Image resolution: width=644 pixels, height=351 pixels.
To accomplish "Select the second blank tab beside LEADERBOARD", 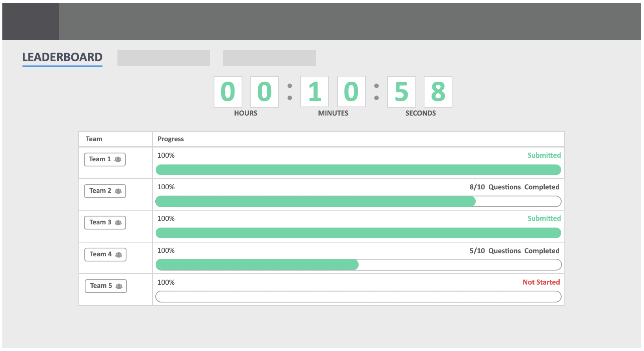I will coord(269,58).
